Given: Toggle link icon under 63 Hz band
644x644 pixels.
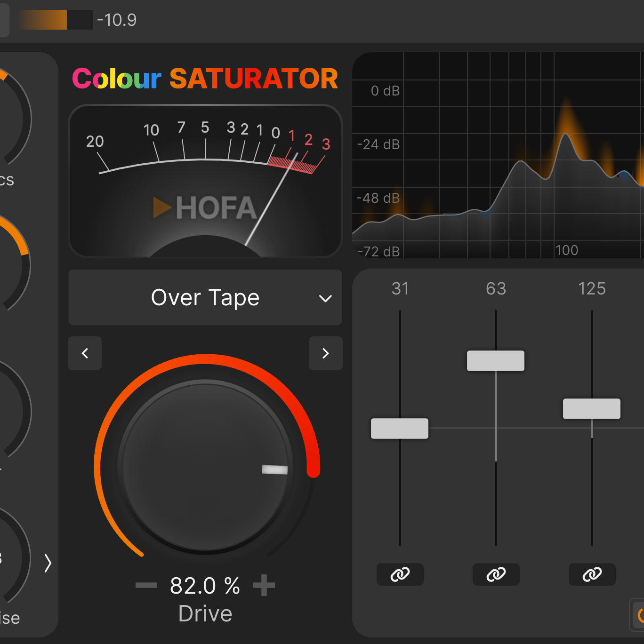Looking at the screenshot, I should coord(496,574).
